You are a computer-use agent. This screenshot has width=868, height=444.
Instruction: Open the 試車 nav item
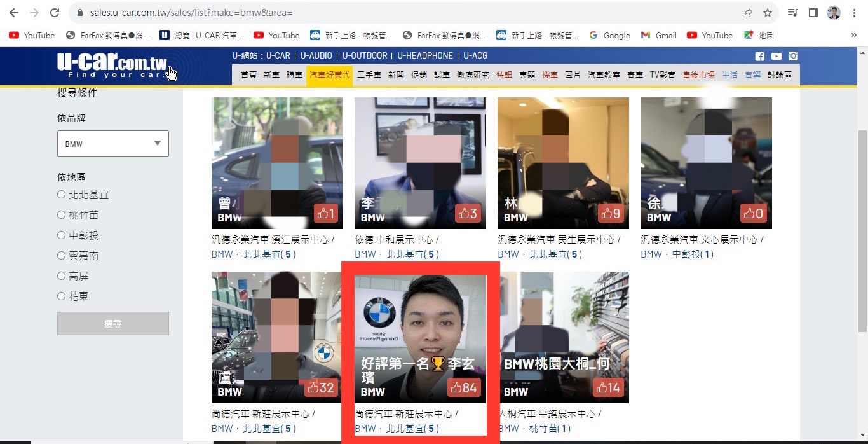coord(442,75)
